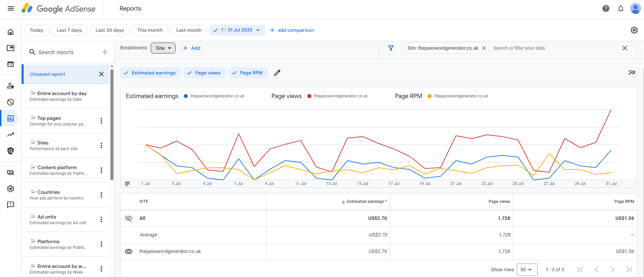Open Reports sidebar icon

tap(10, 118)
